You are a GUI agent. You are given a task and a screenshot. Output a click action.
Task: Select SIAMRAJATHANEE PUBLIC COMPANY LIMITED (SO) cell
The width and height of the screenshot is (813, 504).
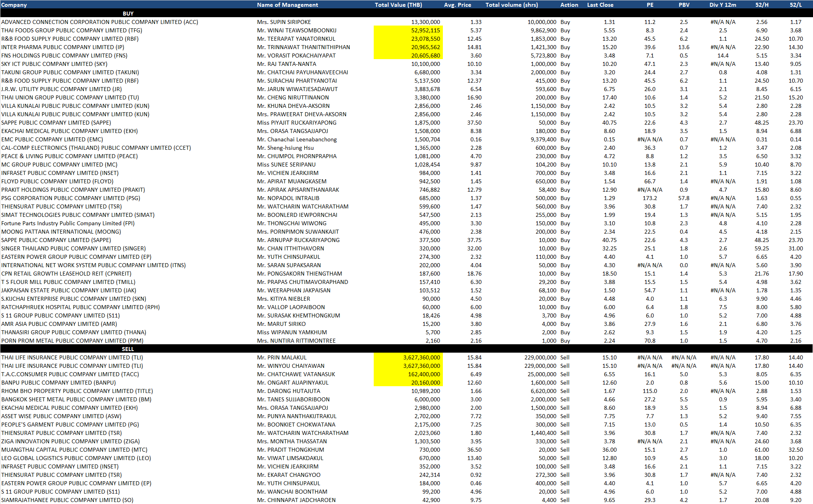click(67, 500)
